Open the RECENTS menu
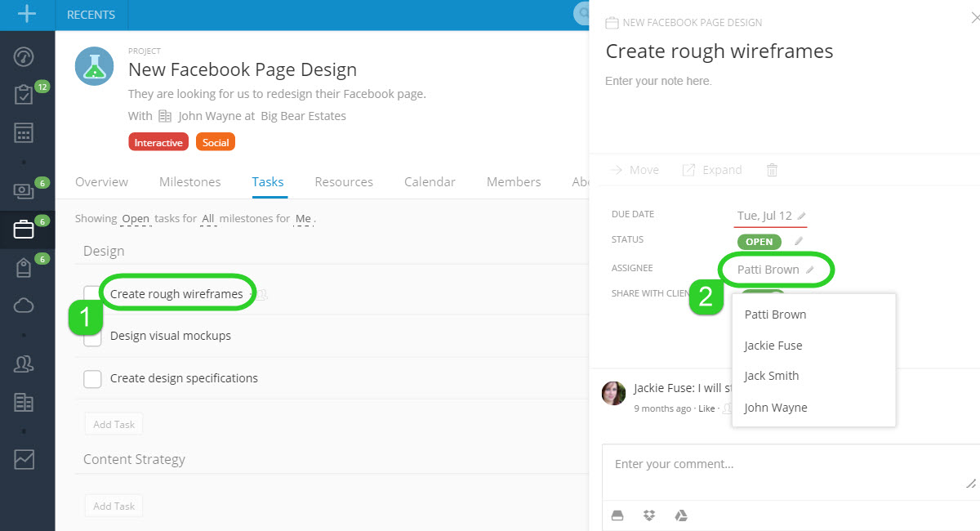 pyautogui.click(x=91, y=15)
